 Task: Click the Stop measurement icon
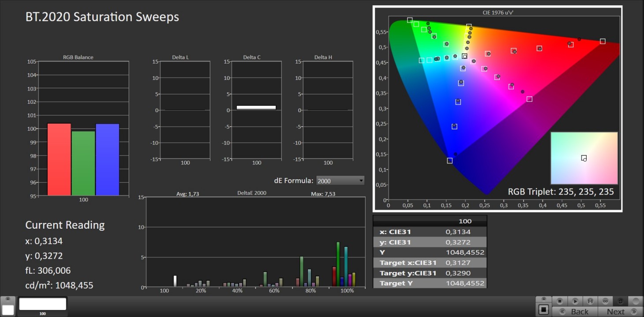pos(560,301)
